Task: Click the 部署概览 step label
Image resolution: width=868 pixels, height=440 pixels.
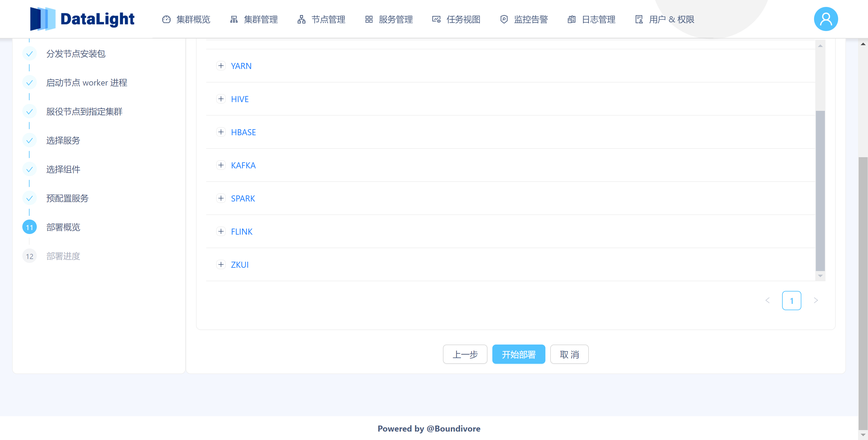Action: coord(63,227)
